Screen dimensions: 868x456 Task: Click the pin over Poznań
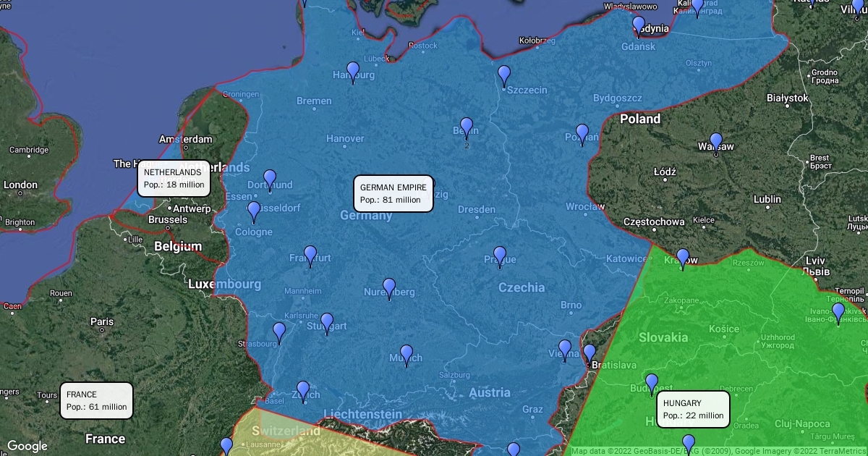[582, 135]
